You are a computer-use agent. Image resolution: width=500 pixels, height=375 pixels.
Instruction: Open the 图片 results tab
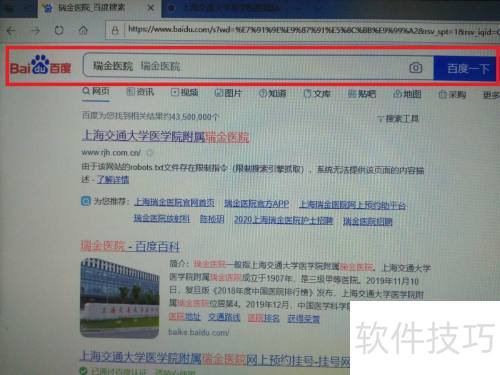228,93
